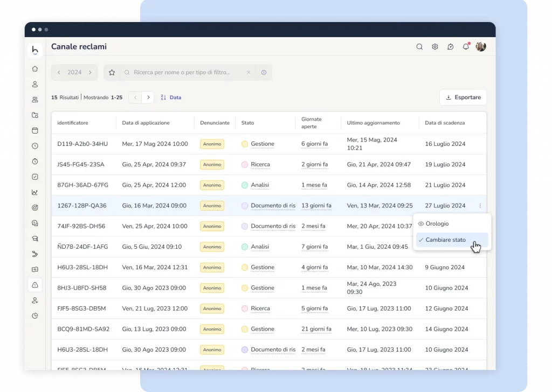This screenshot has height=392, width=552.
Task: Go to previous year before 2024
Action: click(x=59, y=72)
